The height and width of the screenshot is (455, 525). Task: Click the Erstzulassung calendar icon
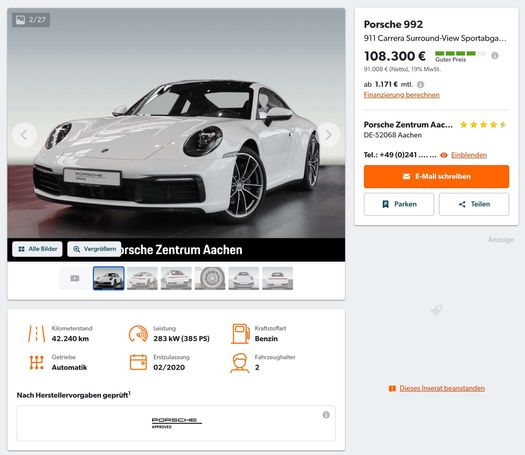tap(138, 362)
